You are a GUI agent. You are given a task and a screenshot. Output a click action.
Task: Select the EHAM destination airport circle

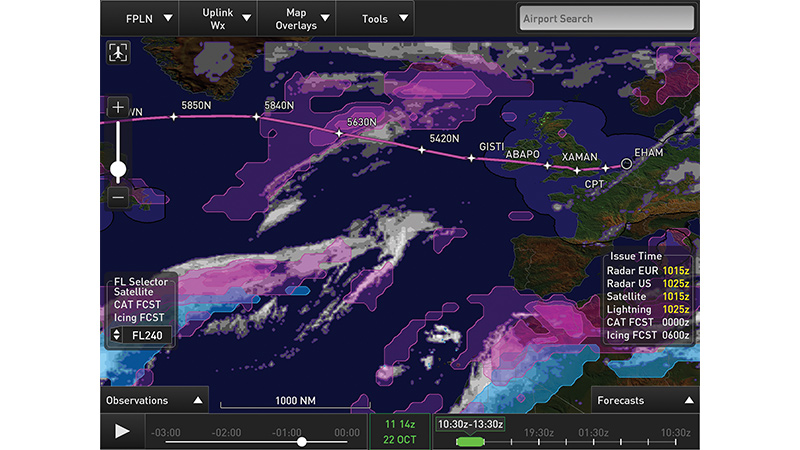click(x=626, y=164)
